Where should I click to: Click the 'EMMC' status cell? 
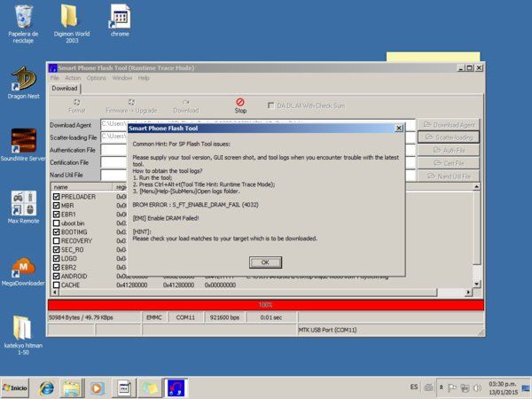pos(154,317)
